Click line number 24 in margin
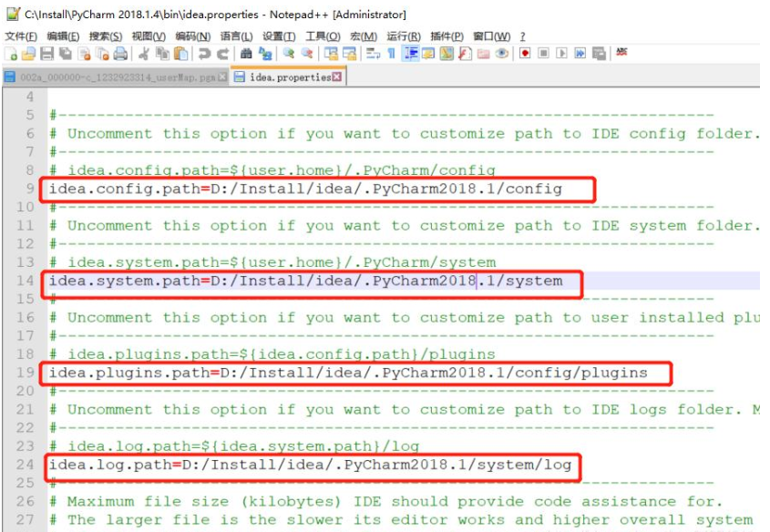Screen dimensions: 770x532 pyautogui.click(x=25, y=465)
